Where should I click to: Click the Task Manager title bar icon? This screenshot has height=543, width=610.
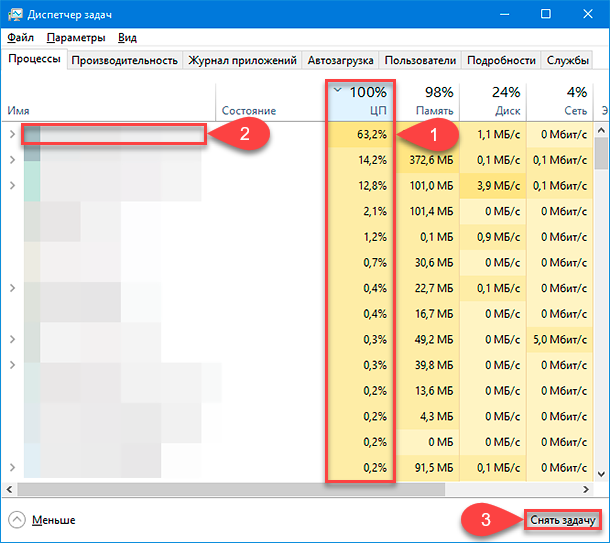pyautogui.click(x=16, y=14)
